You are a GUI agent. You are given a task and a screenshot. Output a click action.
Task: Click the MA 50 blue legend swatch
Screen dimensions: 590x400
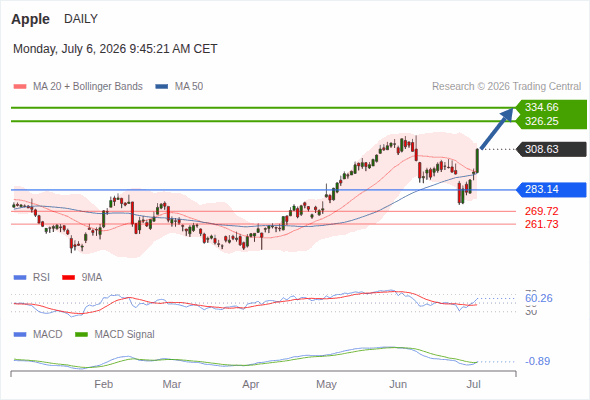[161, 87]
